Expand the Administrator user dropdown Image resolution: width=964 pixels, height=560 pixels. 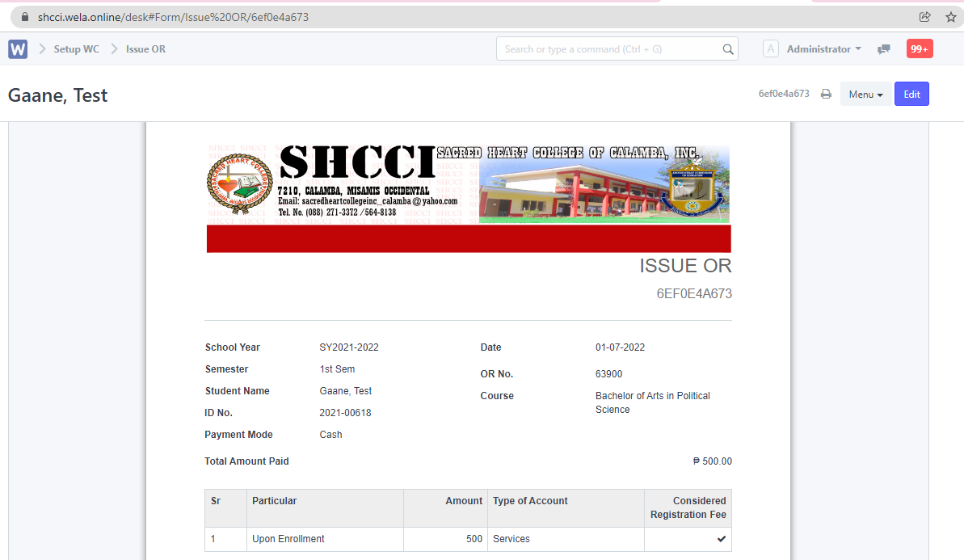click(x=823, y=49)
